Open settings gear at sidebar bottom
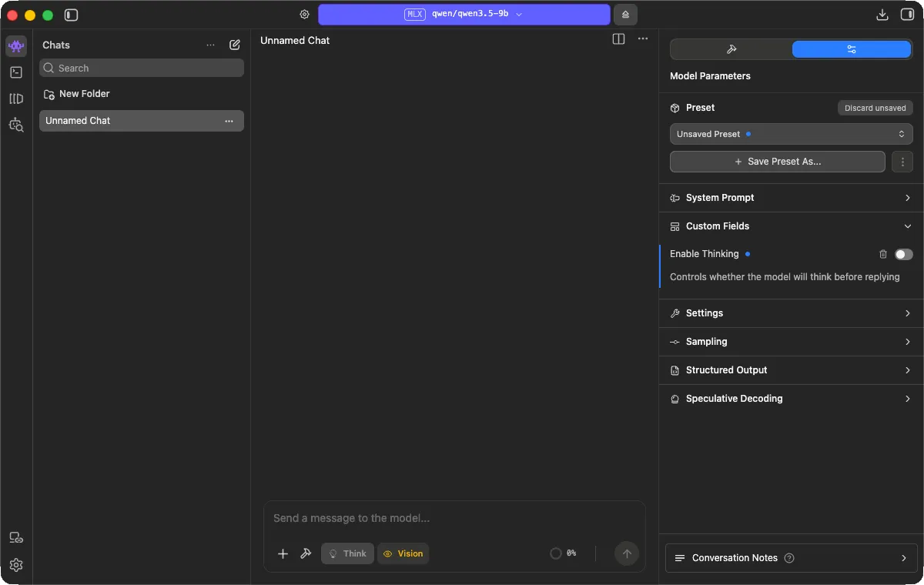The image size is (924, 585). coord(16,565)
